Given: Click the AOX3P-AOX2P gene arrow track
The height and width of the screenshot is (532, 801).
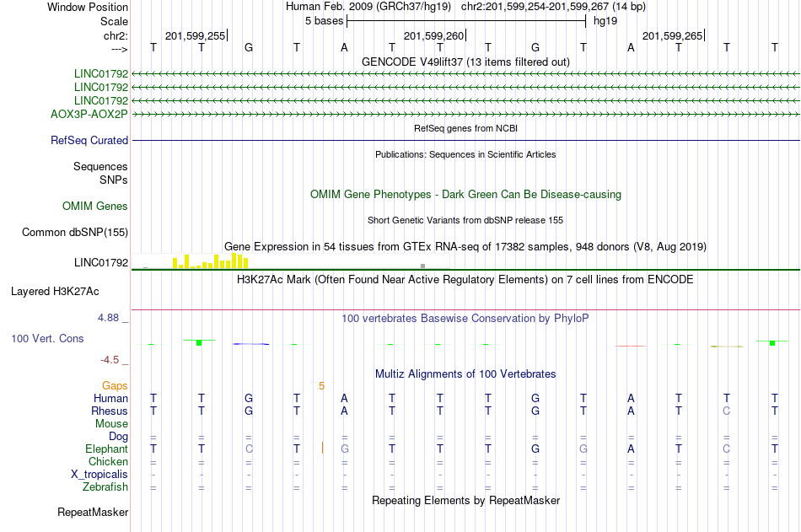Looking at the screenshot, I should [465, 114].
